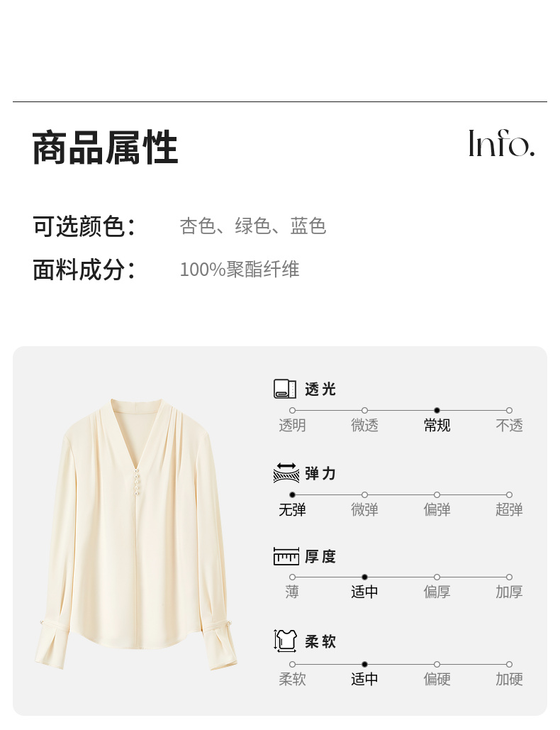
Task: Click the 弹力 stretch arrows icon
Action: (x=286, y=472)
